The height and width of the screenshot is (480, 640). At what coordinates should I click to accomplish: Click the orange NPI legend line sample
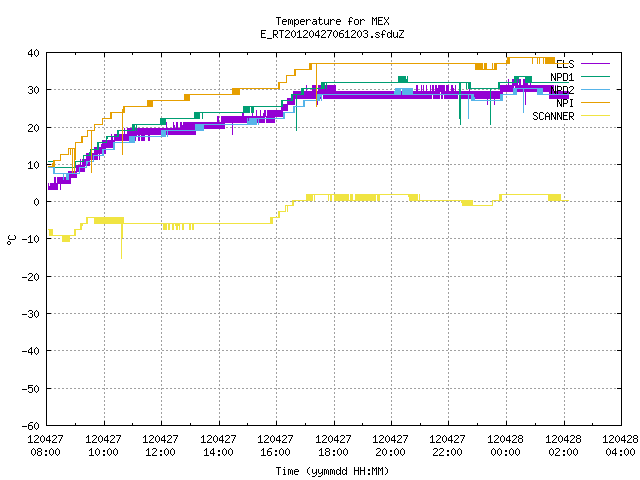tap(595, 102)
